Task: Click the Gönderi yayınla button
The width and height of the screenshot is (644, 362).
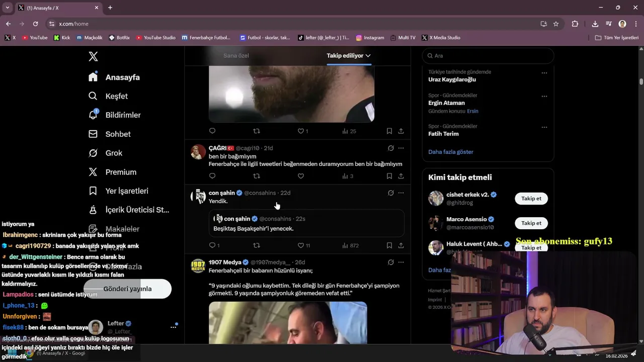Action: [127, 289]
